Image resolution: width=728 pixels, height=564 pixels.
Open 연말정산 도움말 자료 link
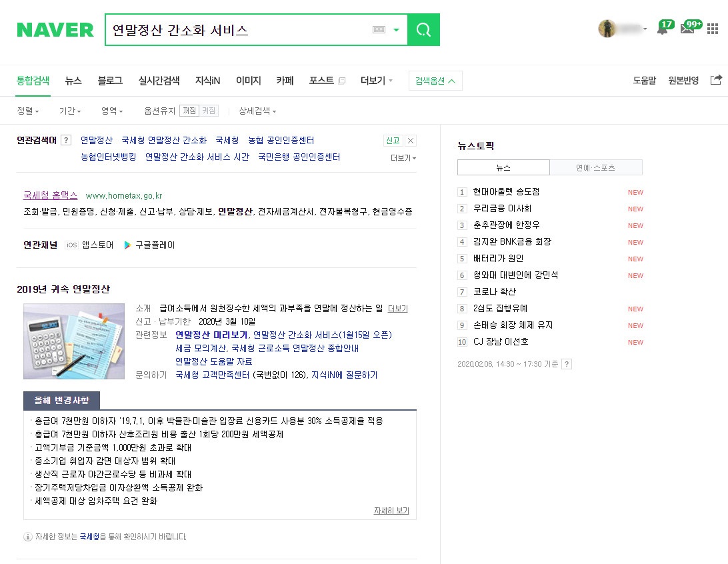[x=213, y=361]
